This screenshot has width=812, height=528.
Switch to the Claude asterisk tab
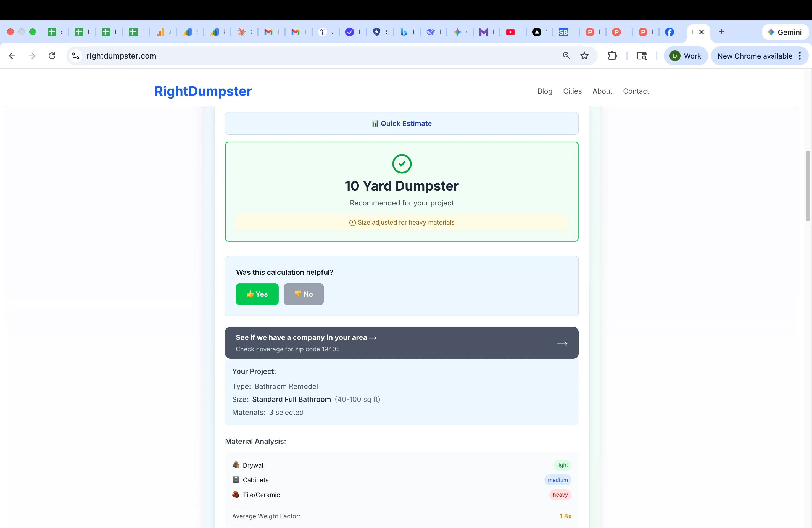(241, 32)
